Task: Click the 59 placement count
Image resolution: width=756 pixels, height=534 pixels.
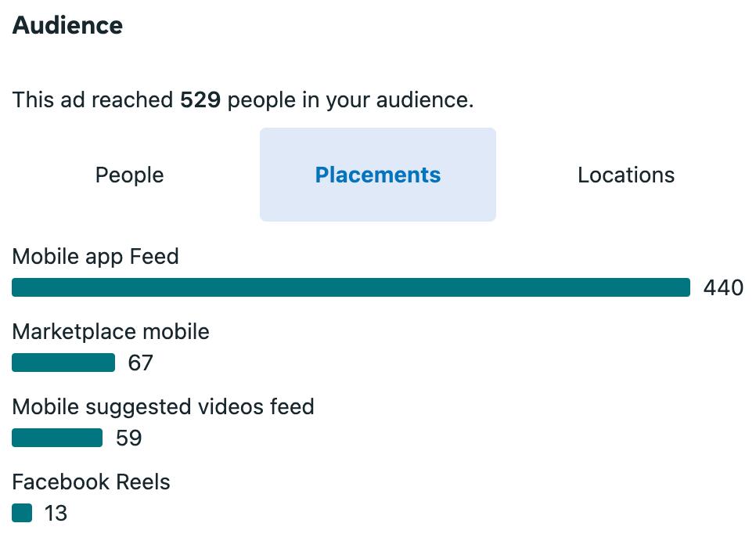Action: (x=128, y=438)
